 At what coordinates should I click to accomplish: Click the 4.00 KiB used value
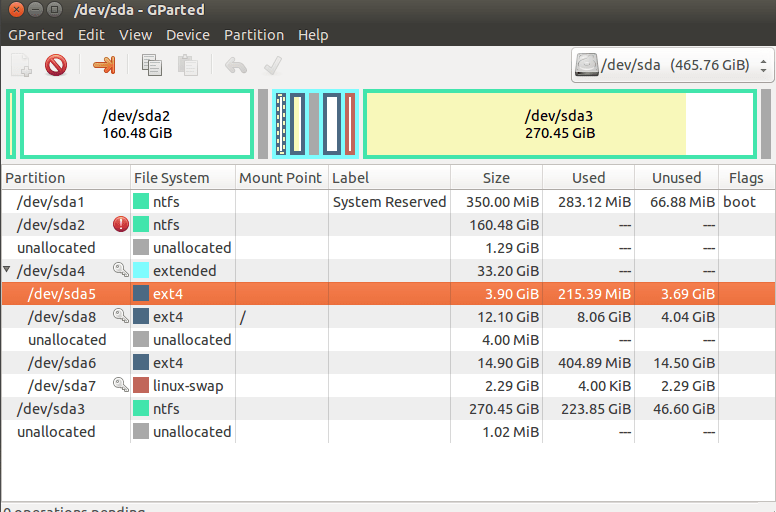pyautogui.click(x=604, y=386)
